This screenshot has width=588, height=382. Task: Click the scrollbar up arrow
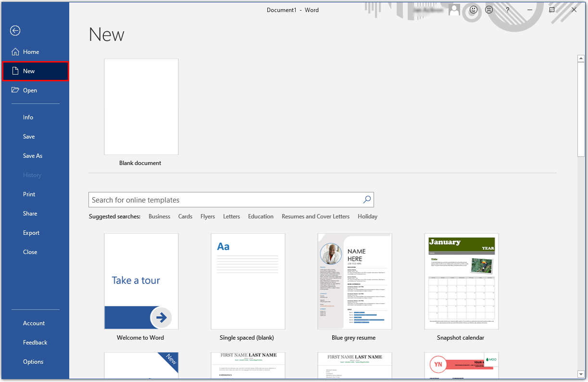coord(581,59)
